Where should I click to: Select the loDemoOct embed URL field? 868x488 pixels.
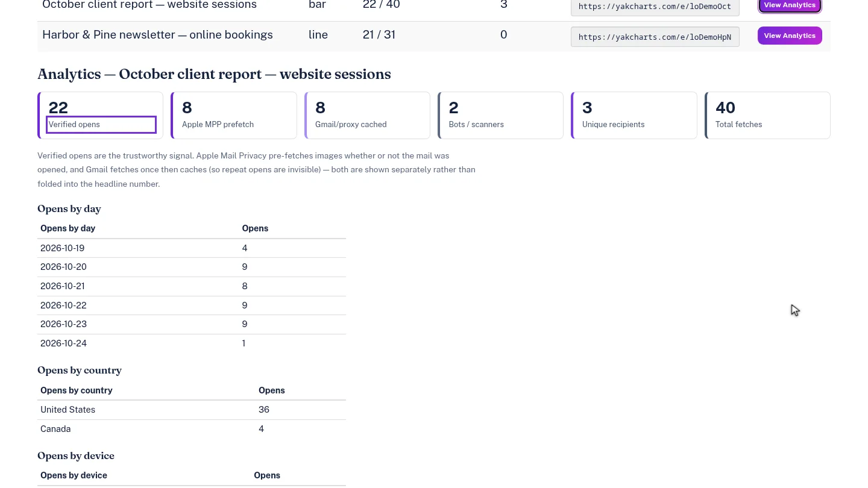(655, 7)
